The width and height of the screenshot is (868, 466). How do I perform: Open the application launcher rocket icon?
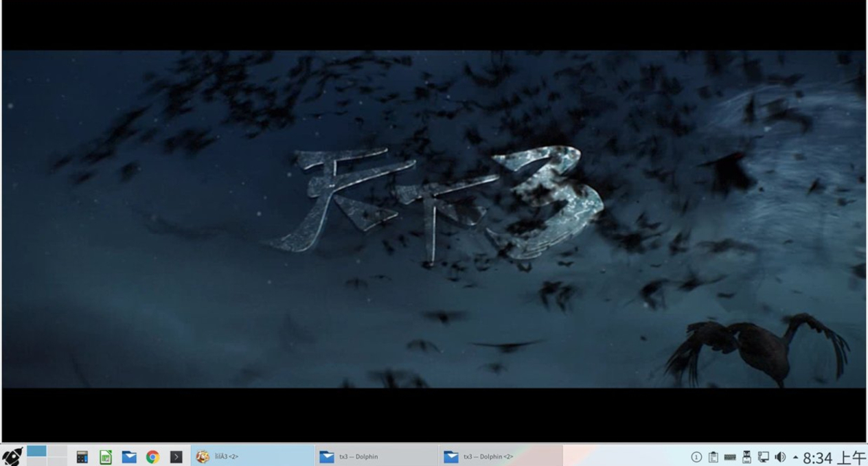coord(12,456)
